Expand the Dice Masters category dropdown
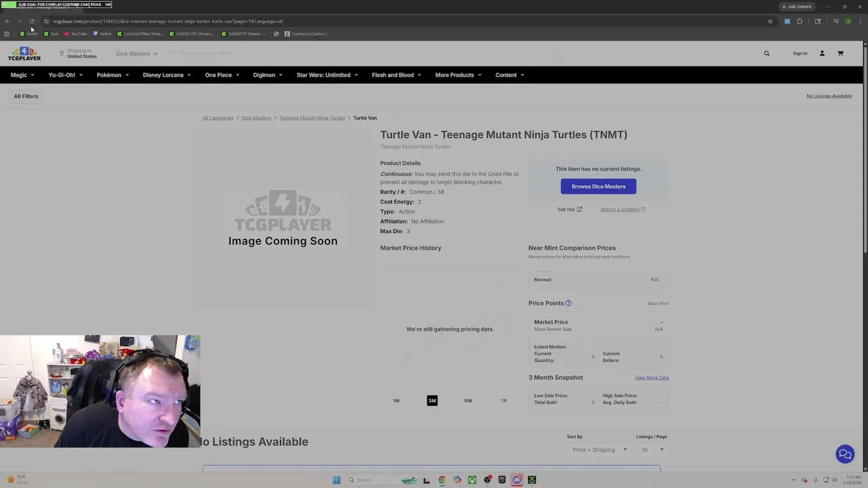 click(136, 54)
